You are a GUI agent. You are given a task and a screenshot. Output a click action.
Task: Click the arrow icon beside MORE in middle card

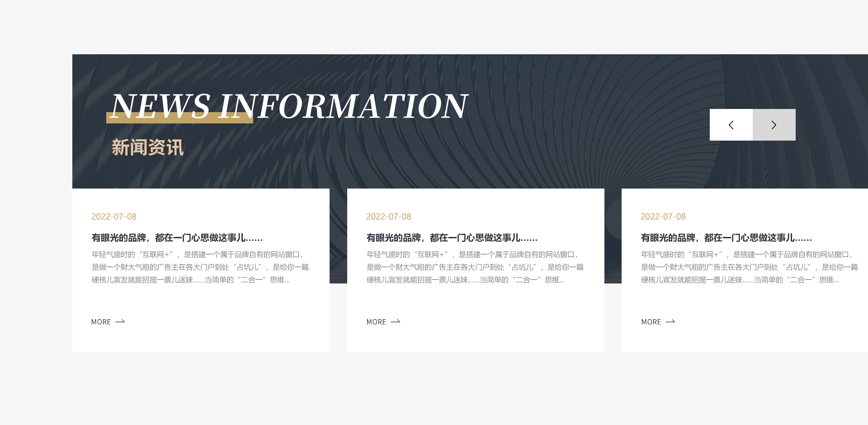click(396, 321)
